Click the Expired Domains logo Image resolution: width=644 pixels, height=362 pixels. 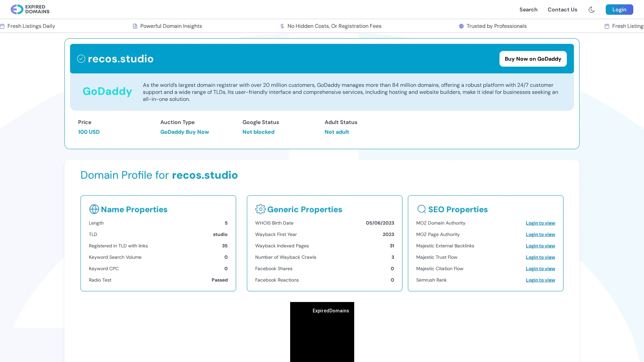30,9
